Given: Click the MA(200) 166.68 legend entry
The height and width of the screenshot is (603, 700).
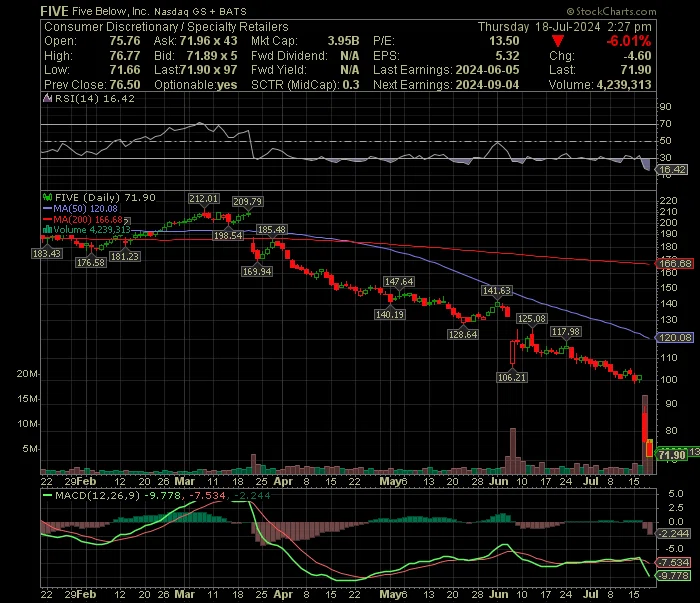Looking at the screenshot, I should pyautogui.click(x=83, y=220).
